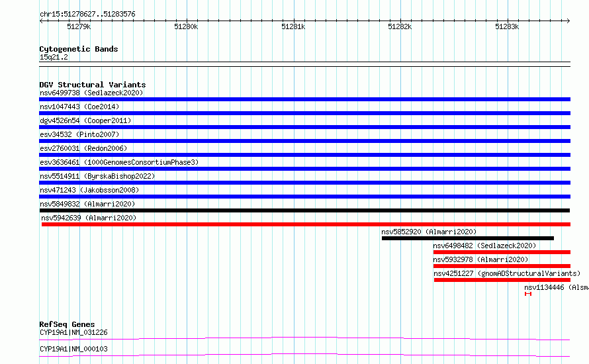Open nsv471243 (Jakobsson2008) variant label
Image resolution: width=589 pixels, height=364 pixels.
click(x=89, y=190)
